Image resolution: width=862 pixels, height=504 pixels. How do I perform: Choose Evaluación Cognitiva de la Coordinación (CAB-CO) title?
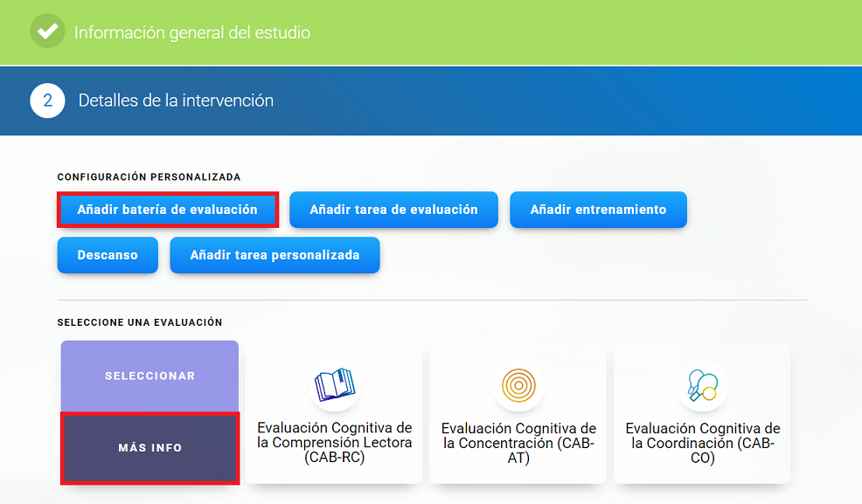pos(702,443)
